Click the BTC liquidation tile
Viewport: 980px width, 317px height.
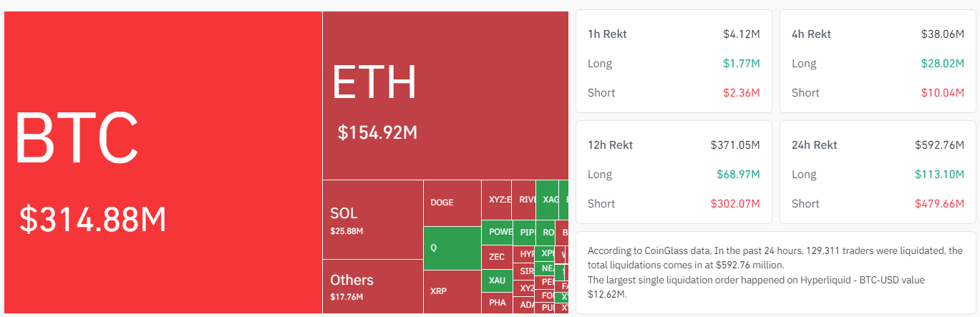tap(163, 162)
